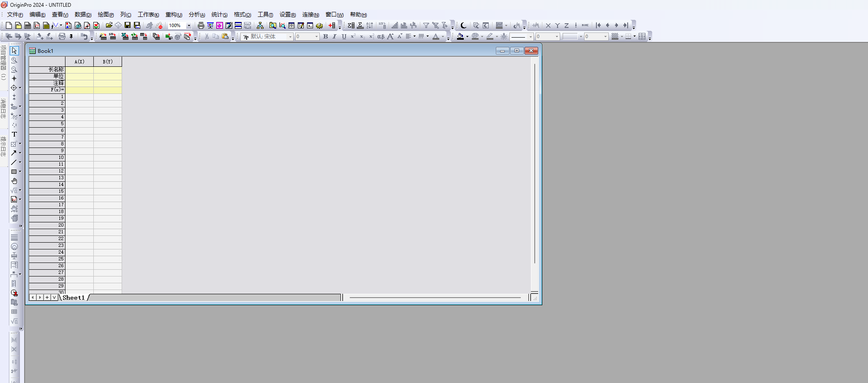Viewport: 868px width, 383px height.
Task: Click the fill color paint bucket
Action: pos(460,37)
